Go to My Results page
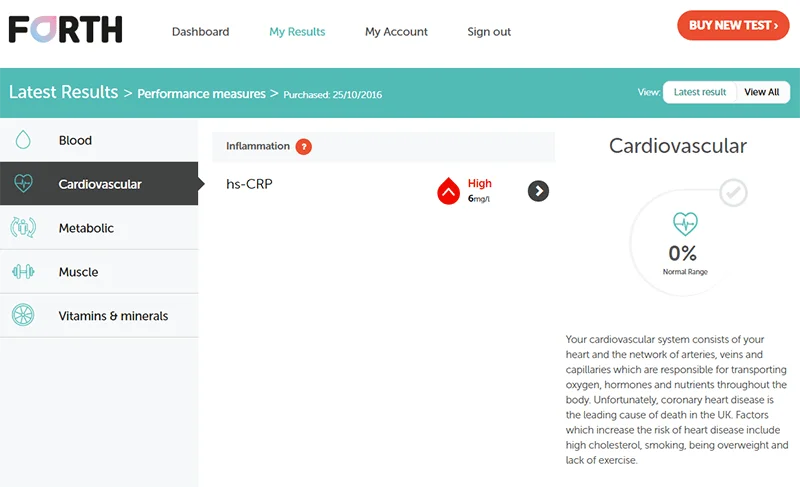This screenshot has height=487, width=800. click(x=297, y=32)
